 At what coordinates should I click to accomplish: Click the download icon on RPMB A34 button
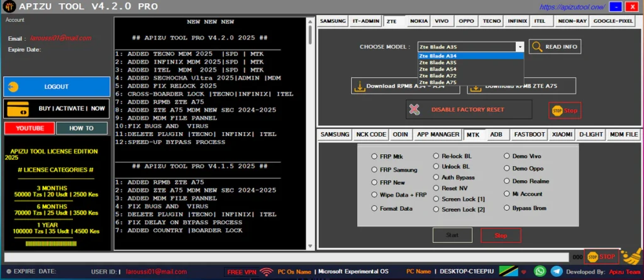[x=359, y=86]
